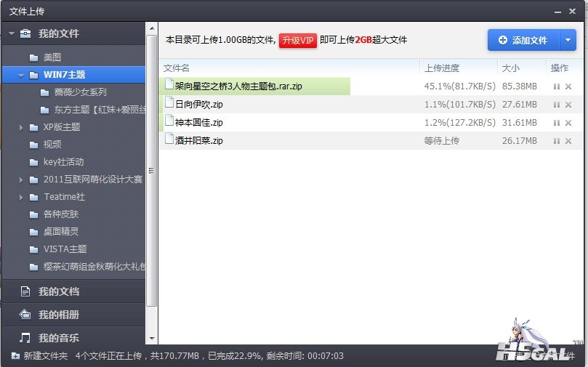Click the 新建文件夹 new folder icon
The width and height of the screenshot is (588, 367).
tap(15, 356)
